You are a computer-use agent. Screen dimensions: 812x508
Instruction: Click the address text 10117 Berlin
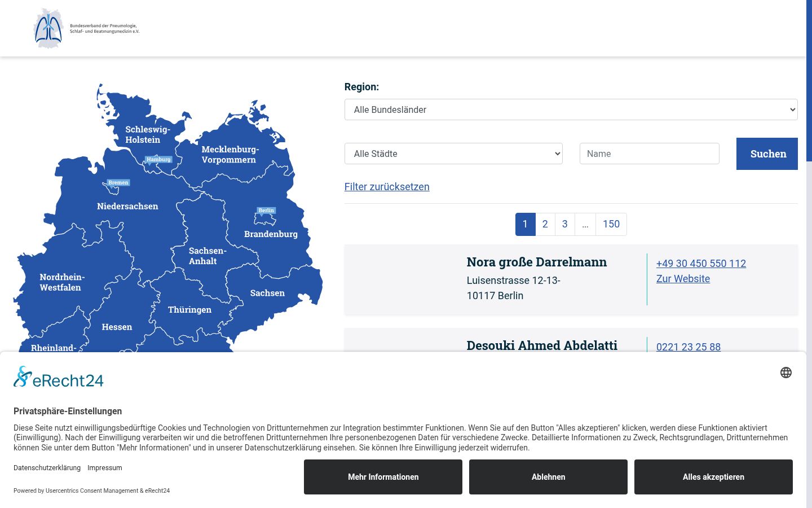tap(495, 296)
